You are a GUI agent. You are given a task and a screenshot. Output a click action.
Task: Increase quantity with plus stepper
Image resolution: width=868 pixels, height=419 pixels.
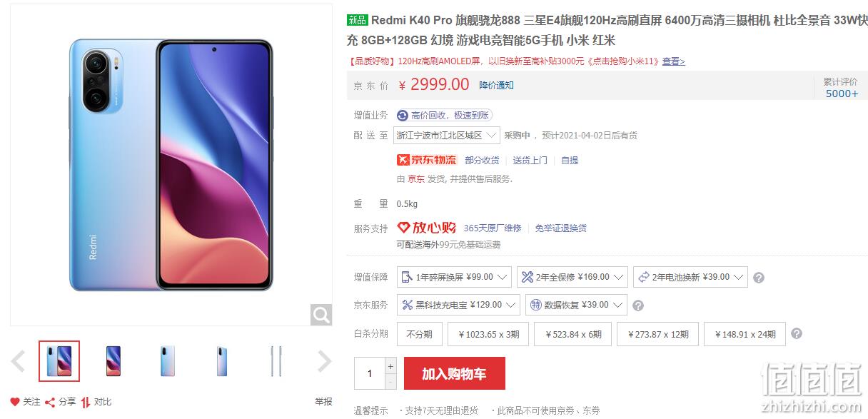[x=390, y=366]
